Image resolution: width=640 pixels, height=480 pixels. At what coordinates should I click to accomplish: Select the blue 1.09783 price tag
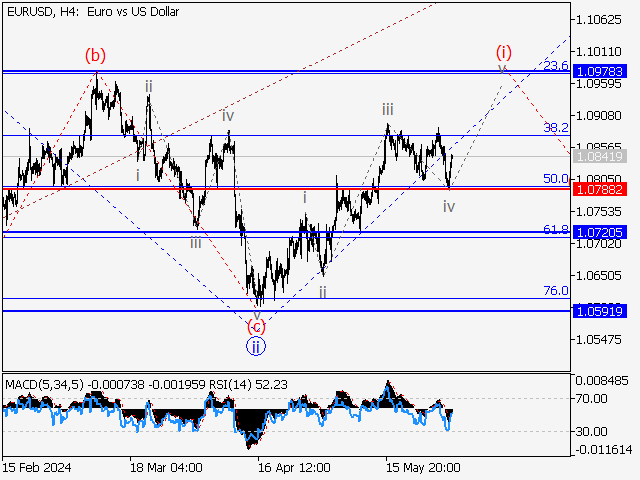(x=600, y=71)
